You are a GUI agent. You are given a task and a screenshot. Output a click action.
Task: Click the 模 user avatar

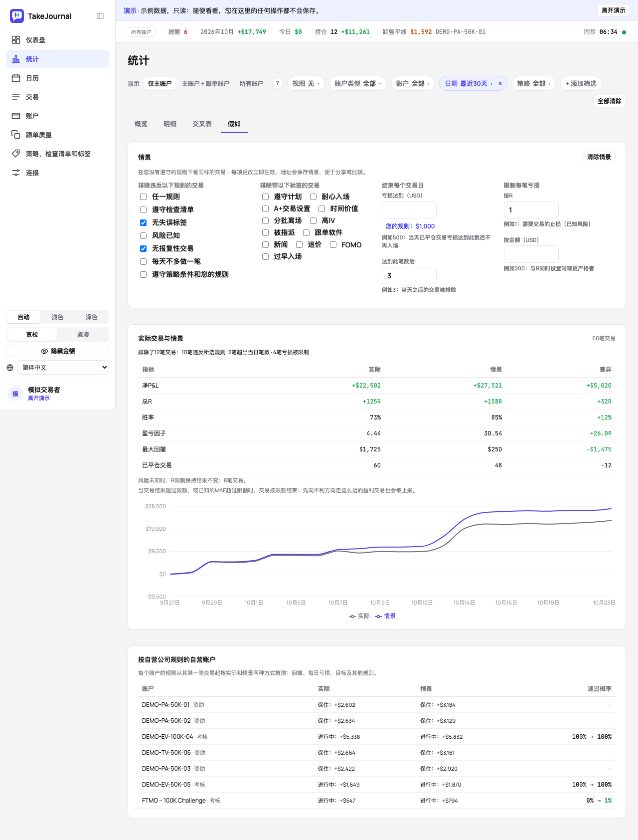[x=15, y=394]
